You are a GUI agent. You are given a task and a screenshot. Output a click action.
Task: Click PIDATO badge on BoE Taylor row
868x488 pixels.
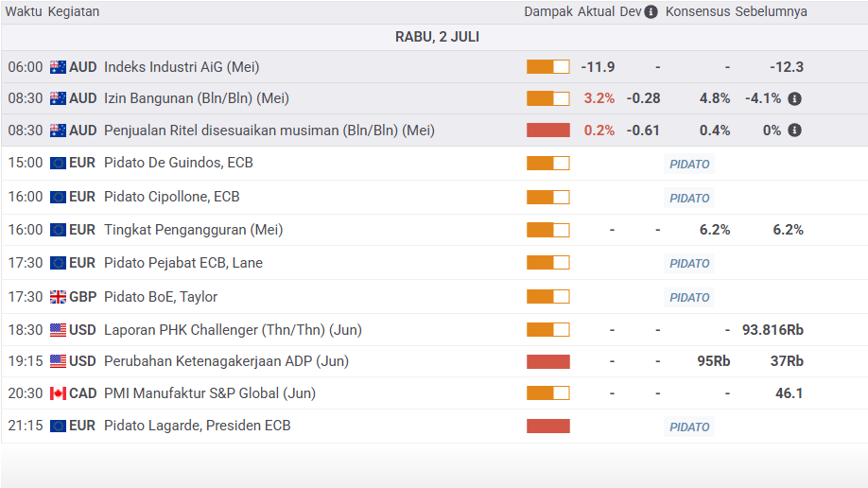tap(689, 298)
